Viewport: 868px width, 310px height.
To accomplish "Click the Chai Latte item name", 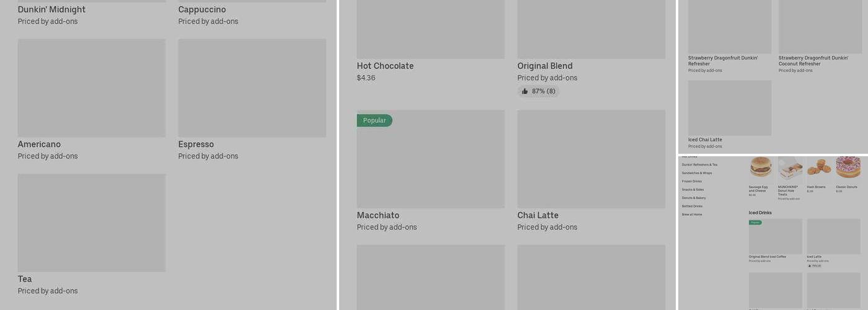I will [538, 216].
